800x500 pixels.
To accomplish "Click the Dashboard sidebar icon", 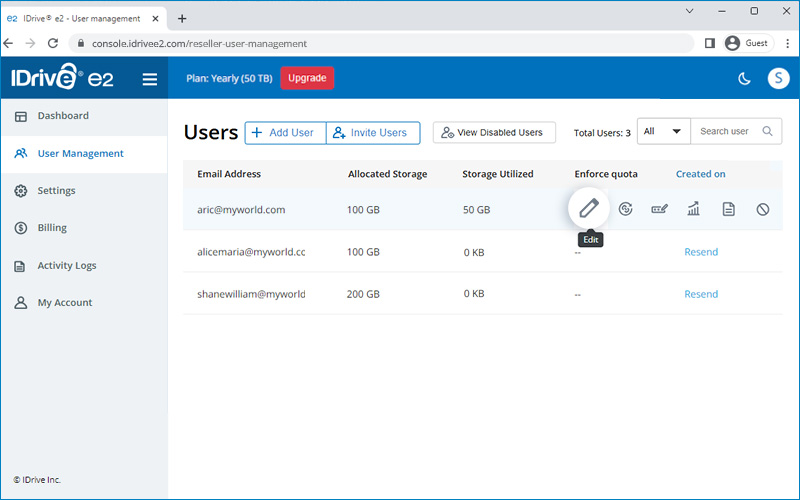I will coord(20,116).
